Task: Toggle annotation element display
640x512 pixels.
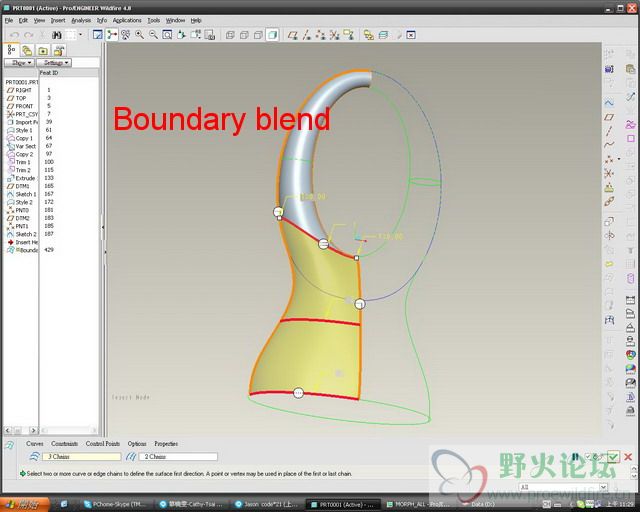Action: pos(349,35)
